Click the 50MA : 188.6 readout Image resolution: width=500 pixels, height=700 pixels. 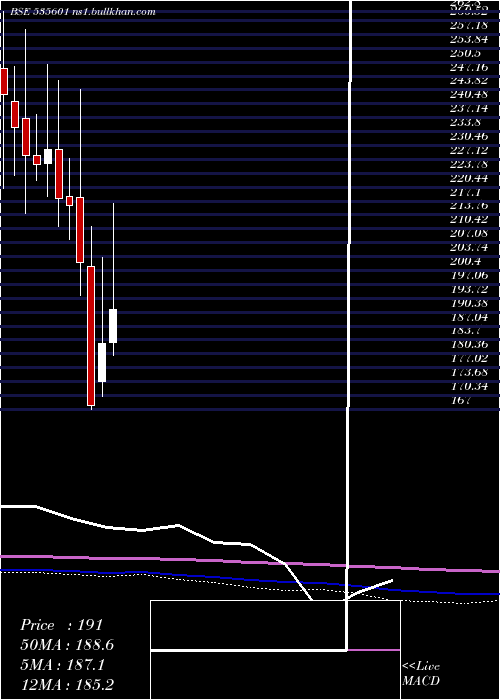(67, 645)
